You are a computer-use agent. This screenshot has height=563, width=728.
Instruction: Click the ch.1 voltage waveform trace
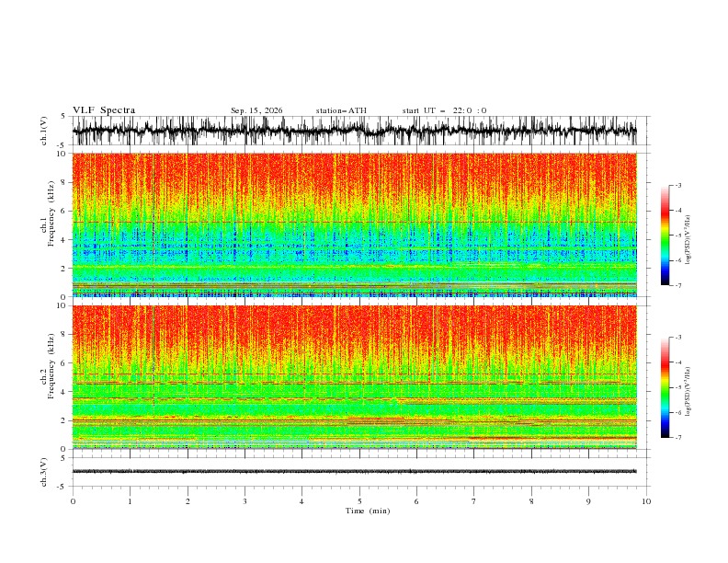pos(354,131)
